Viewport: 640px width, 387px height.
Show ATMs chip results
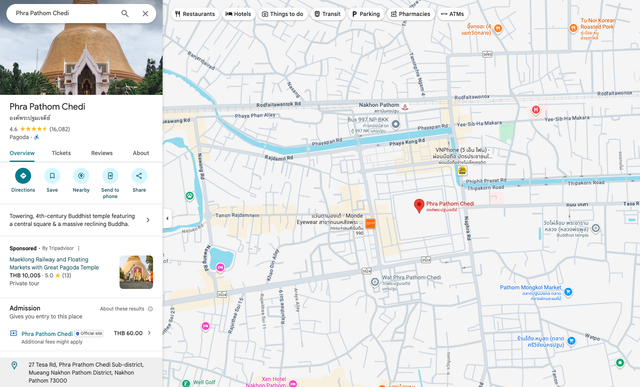click(453, 14)
